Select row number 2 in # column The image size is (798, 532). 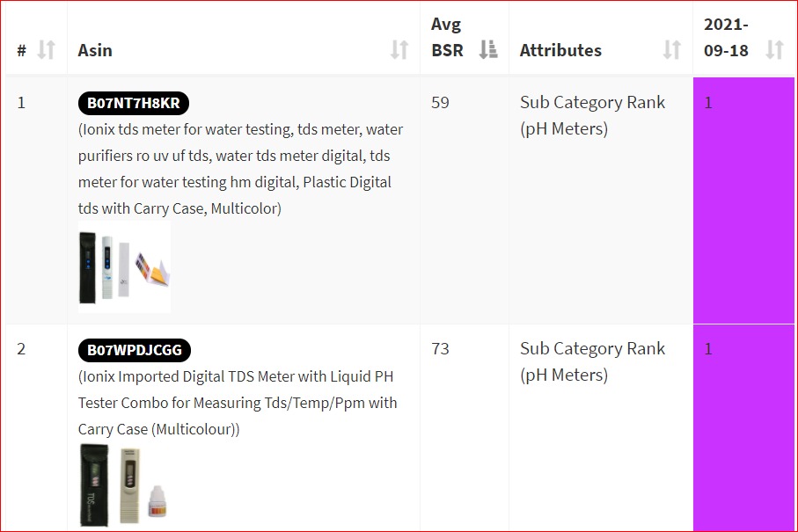point(22,349)
